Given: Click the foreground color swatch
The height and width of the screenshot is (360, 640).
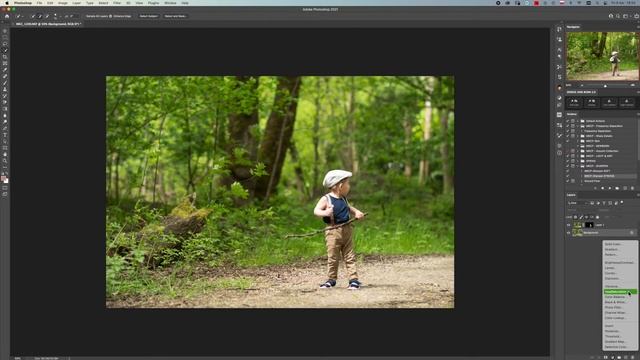Looking at the screenshot, I should tap(4, 178).
